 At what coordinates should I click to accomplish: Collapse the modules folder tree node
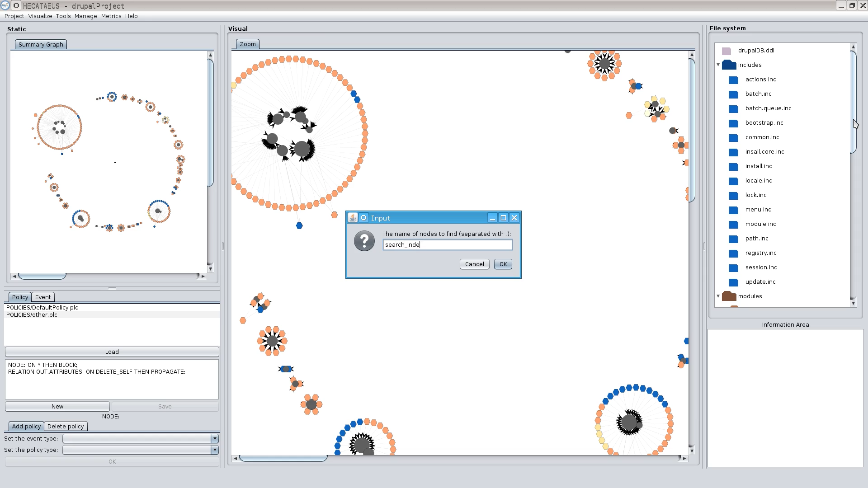click(x=718, y=296)
